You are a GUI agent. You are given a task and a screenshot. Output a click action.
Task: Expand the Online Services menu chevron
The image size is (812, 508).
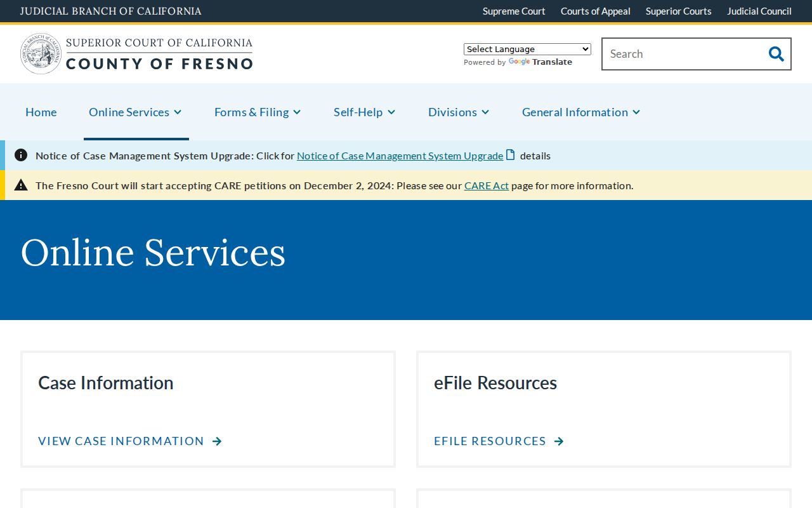178,112
